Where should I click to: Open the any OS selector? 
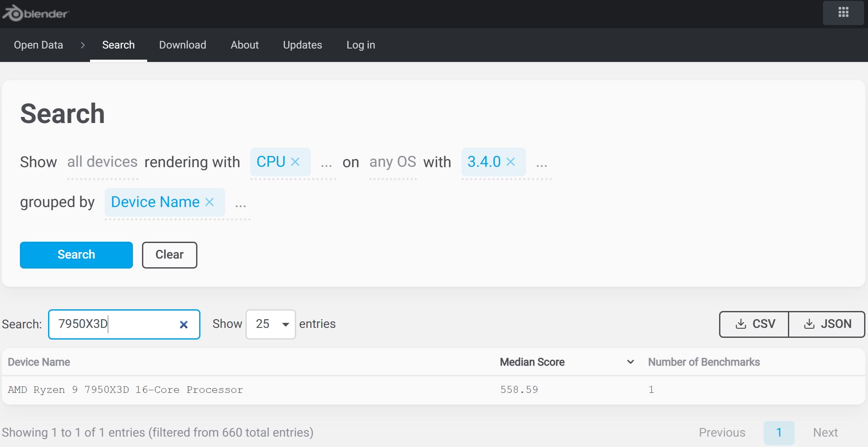click(393, 162)
